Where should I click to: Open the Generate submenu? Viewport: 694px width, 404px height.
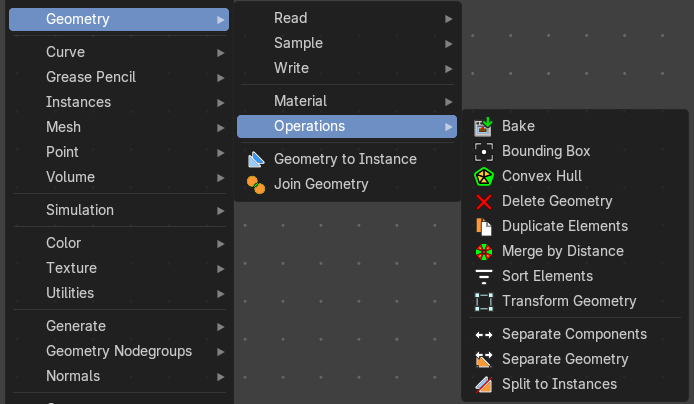(119, 326)
